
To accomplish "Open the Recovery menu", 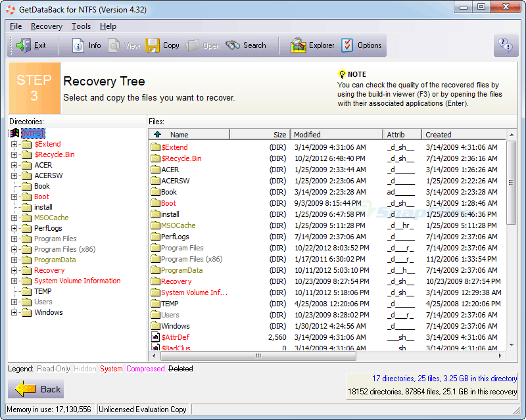I will (46, 26).
